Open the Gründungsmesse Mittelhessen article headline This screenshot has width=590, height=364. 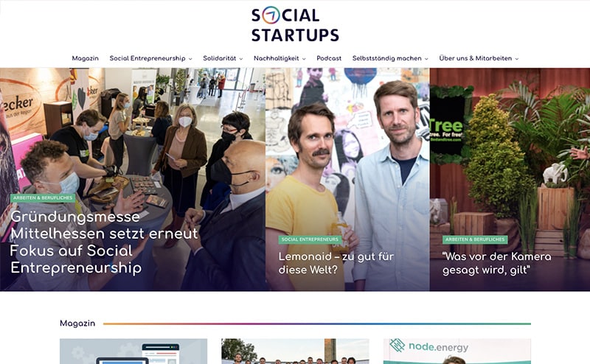(x=104, y=242)
